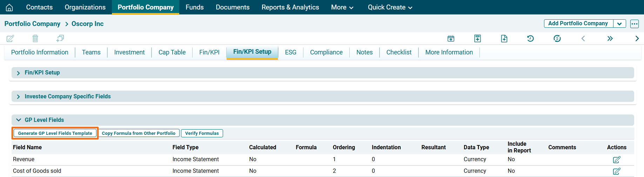This screenshot has width=644, height=177.
Task: Expand the Investee Company Specific Fields section
Action: [x=19, y=97]
